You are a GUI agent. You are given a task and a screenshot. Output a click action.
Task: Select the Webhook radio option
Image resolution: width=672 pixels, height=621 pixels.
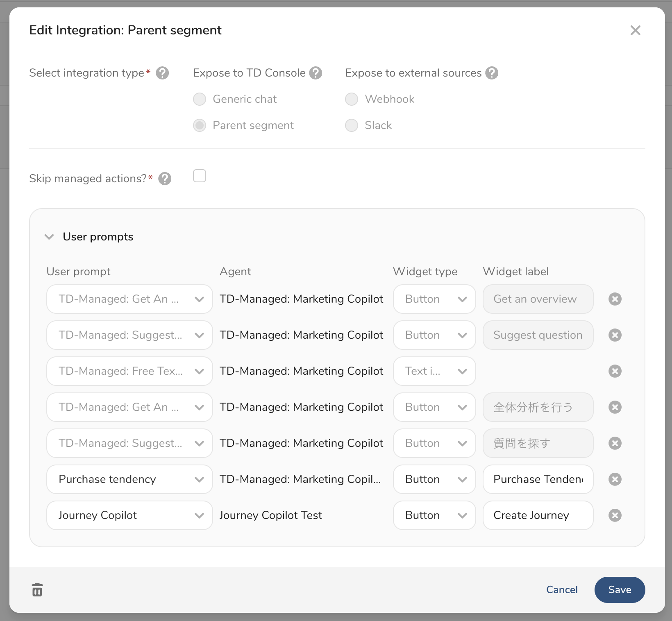352,99
